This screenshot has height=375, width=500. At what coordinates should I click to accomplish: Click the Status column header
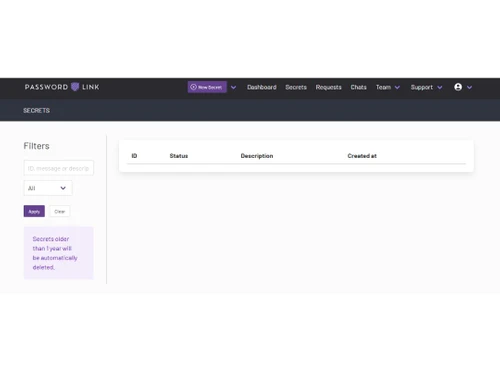[x=179, y=156]
